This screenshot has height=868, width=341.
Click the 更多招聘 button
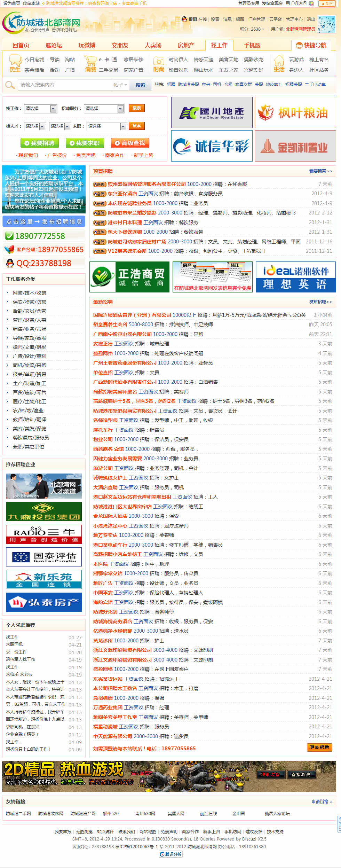click(x=319, y=747)
